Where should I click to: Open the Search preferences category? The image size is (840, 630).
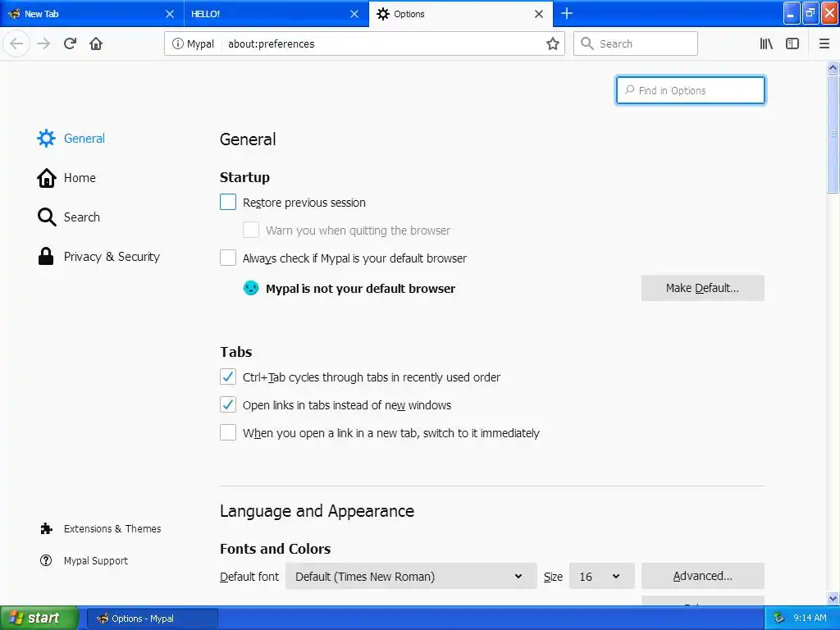[x=82, y=217]
